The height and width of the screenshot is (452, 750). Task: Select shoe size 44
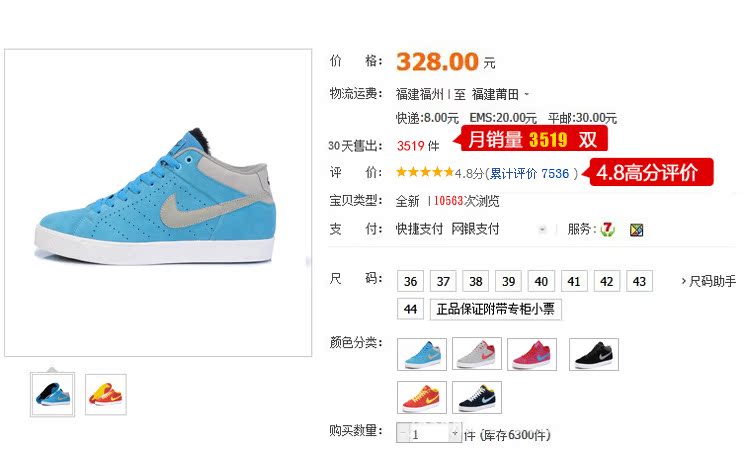(x=410, y=309)
